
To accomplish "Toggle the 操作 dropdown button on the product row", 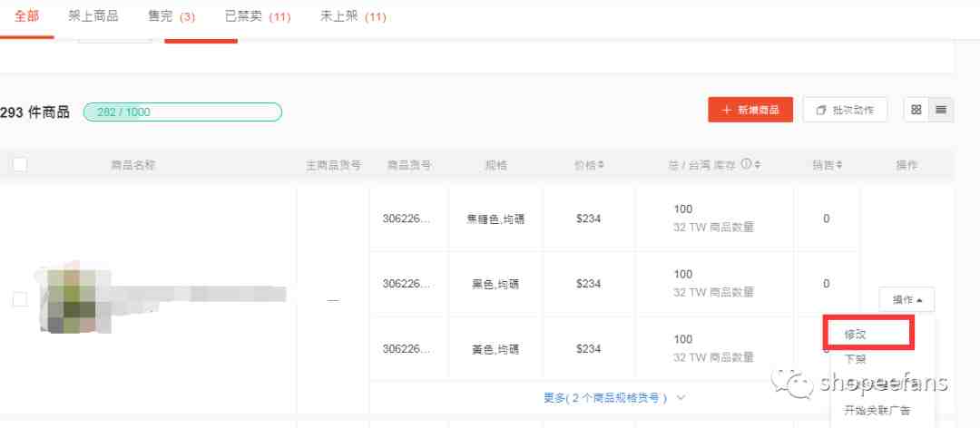I will click(x=906, y=300).
